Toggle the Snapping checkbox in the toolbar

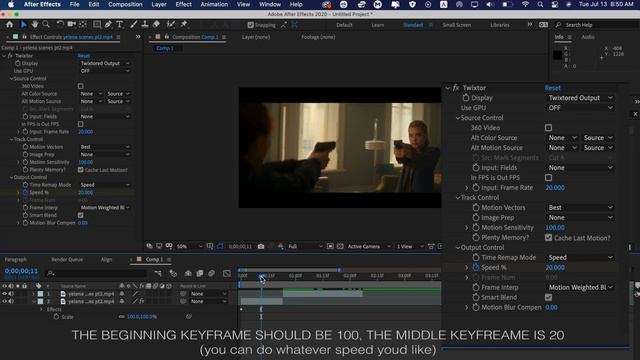251,25
